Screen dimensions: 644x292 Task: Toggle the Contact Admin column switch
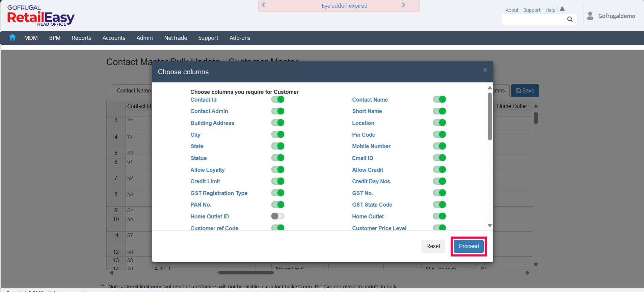(x=278, y=111)
